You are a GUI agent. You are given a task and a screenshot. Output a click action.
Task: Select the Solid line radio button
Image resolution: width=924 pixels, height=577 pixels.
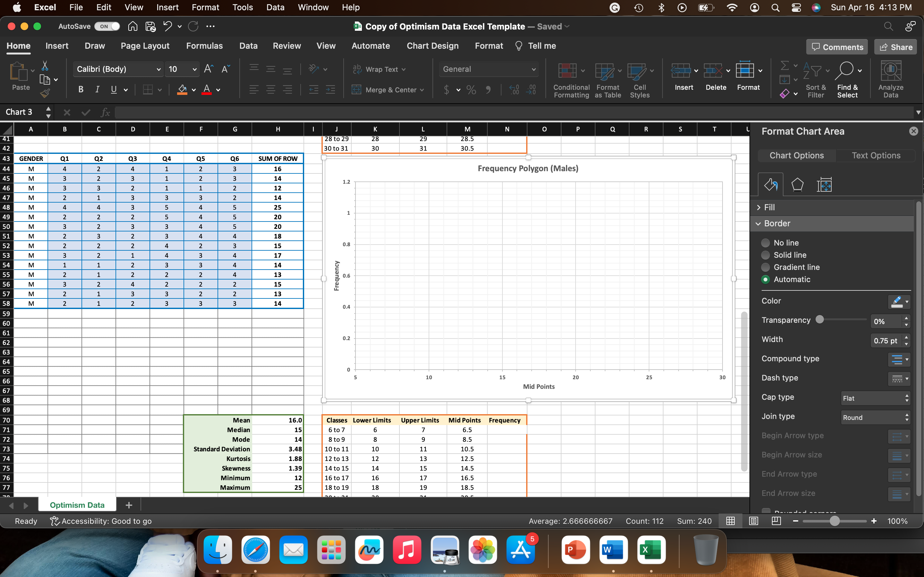click(765, 255)
